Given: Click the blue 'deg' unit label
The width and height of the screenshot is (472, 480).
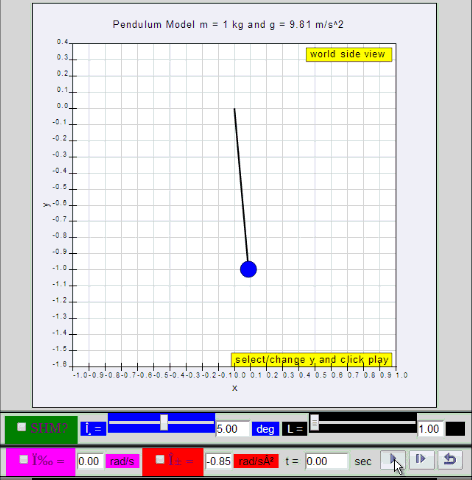Looking at the screenshot, I should tap(265, 429).
